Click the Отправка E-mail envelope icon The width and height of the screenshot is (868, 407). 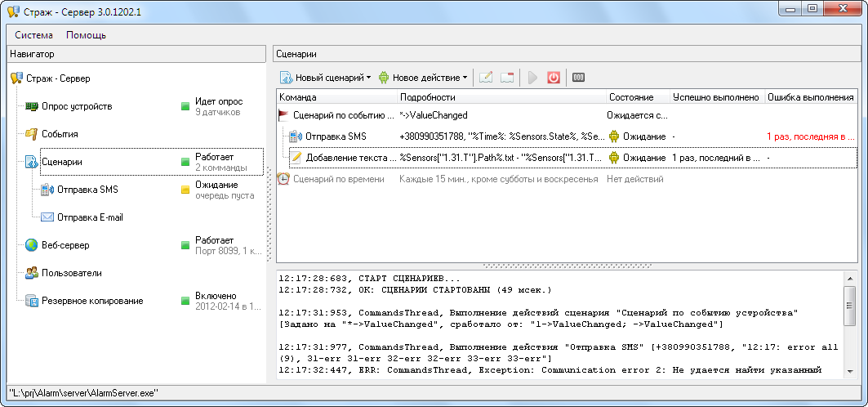pos(47,217)
